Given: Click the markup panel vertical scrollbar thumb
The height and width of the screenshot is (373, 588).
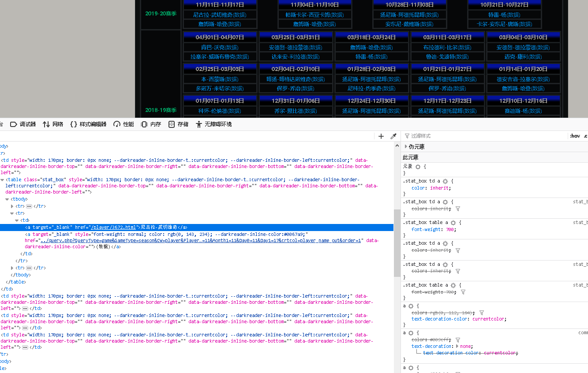Looking at the screenshot, I should [x=397, y=242].
